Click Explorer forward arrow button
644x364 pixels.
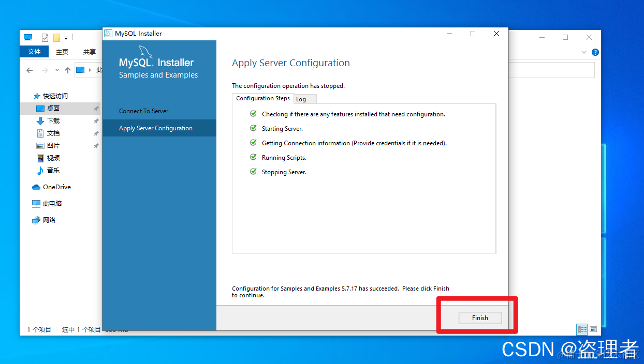(x=45, y=70)
